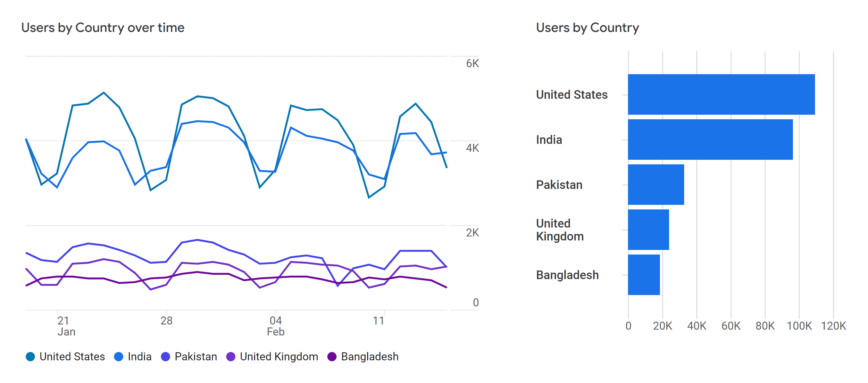
Task: Click the Pakistan legend dot
Action: click(165, 357)
